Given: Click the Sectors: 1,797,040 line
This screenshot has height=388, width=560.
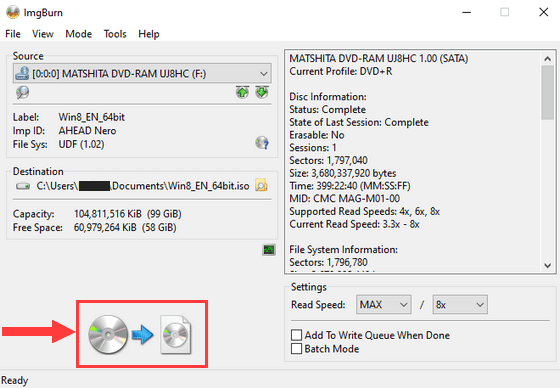Looking at the screenshot, I should pos(328,160).
